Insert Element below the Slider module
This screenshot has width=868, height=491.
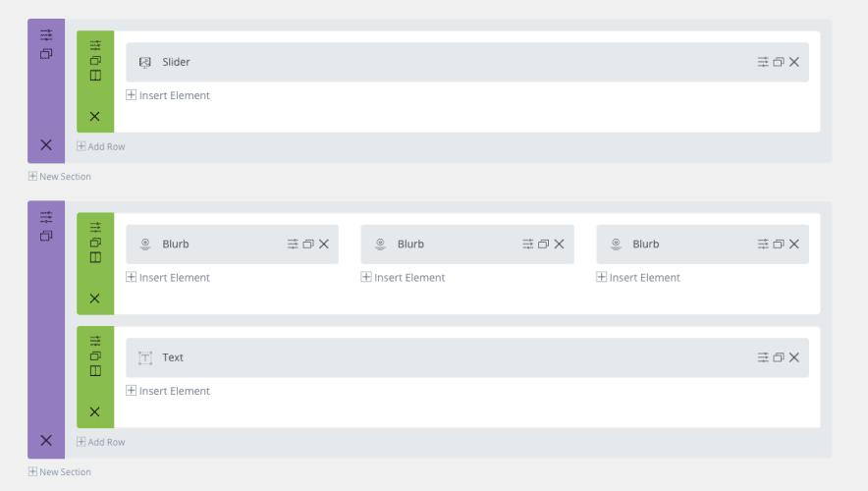pyautogui.click(x=168, y=95)
